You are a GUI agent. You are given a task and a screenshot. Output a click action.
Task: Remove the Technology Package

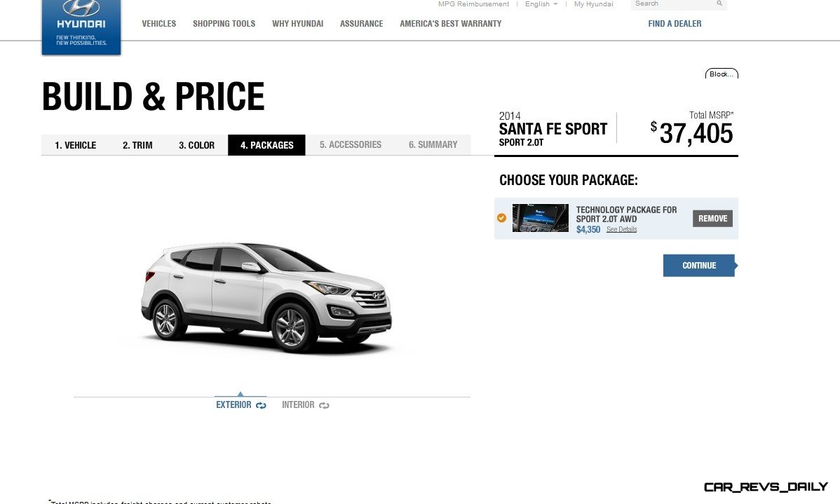click(x=712, y=219)
